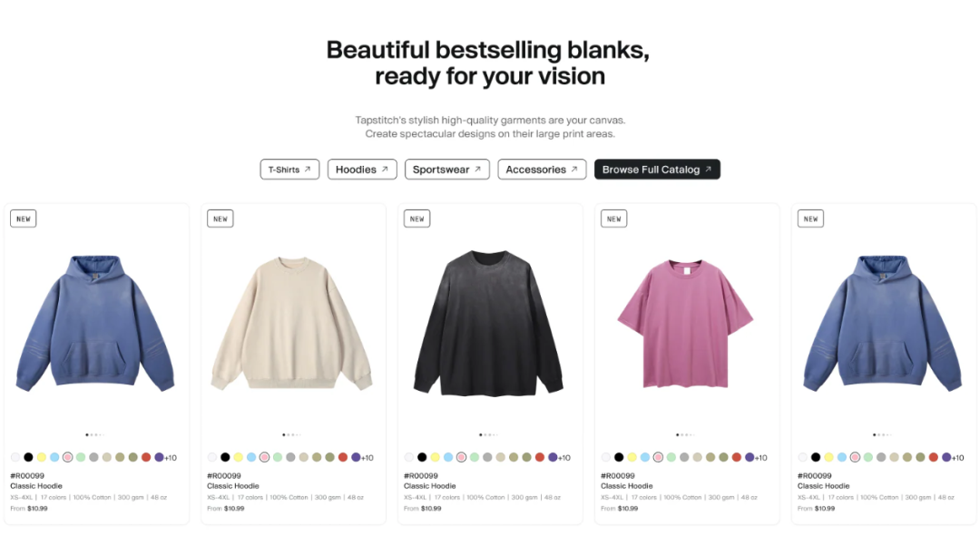Select the yellow color option for the black long-sleeve
The image size is (980, 535).
pyautogui.click(x=435, y=458)
